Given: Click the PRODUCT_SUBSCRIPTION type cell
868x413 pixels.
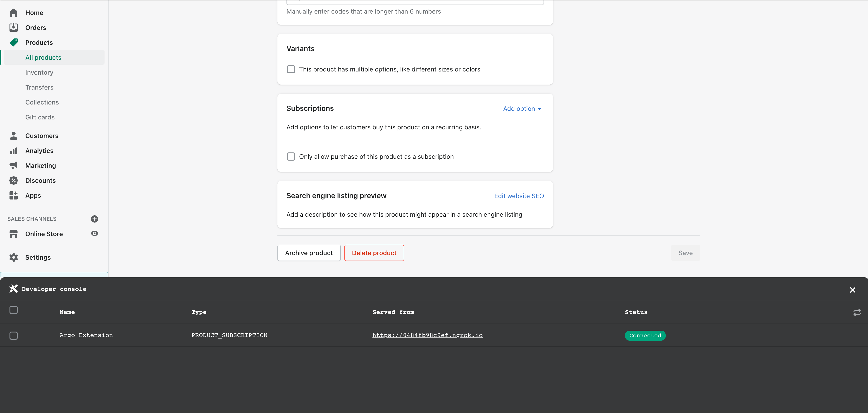Looking at the screenshot, I should point(229,335).
